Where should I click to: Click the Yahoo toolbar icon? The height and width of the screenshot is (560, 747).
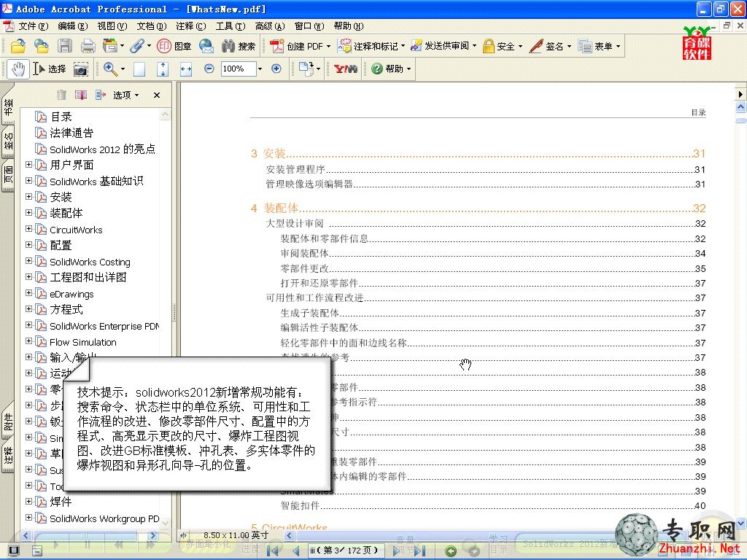[345, 69]
